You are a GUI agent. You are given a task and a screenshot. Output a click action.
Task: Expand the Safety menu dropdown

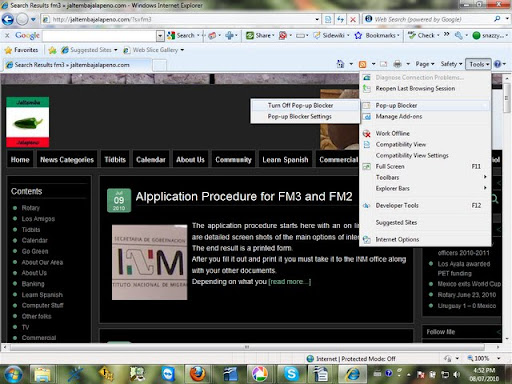coord(451,64)
